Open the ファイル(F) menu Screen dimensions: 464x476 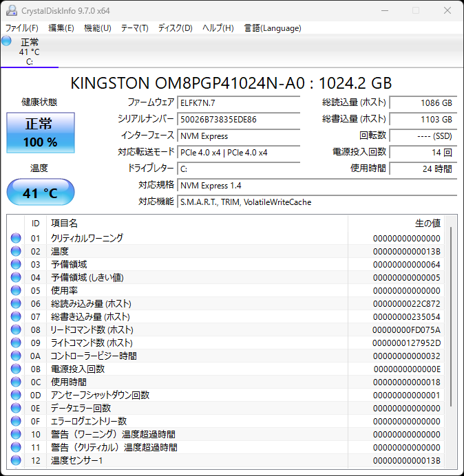[22, 28]
